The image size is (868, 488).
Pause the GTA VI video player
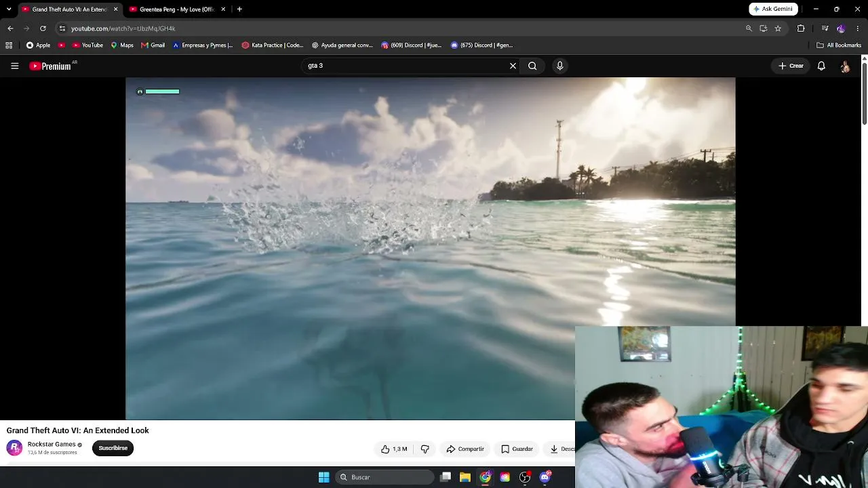[x=430, y=249]
